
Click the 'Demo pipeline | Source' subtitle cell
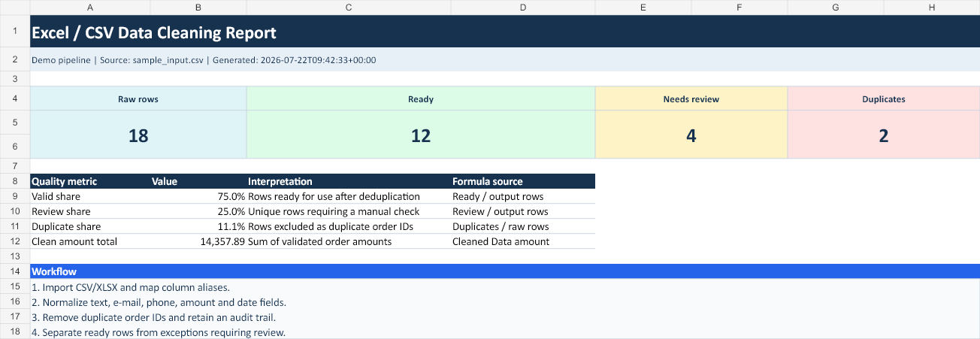505,59
